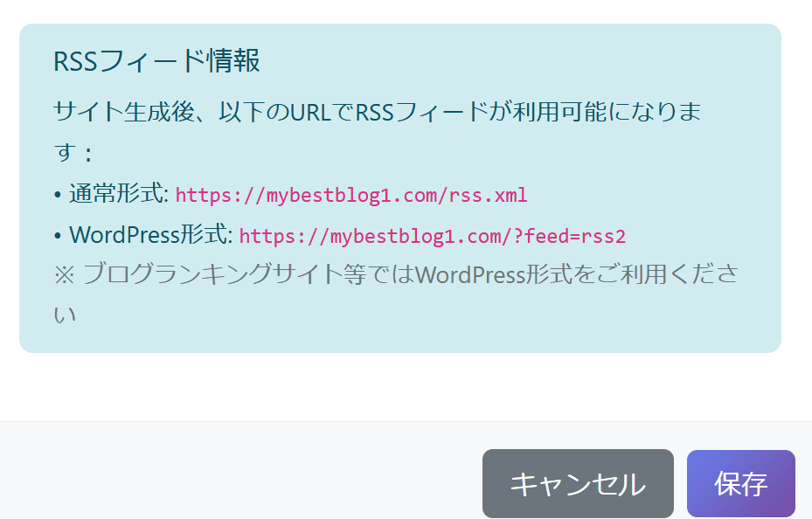Save settings with the 保存 button
Image resolution: width=812 pixels, height=519 pixels.
coord(741,483)
